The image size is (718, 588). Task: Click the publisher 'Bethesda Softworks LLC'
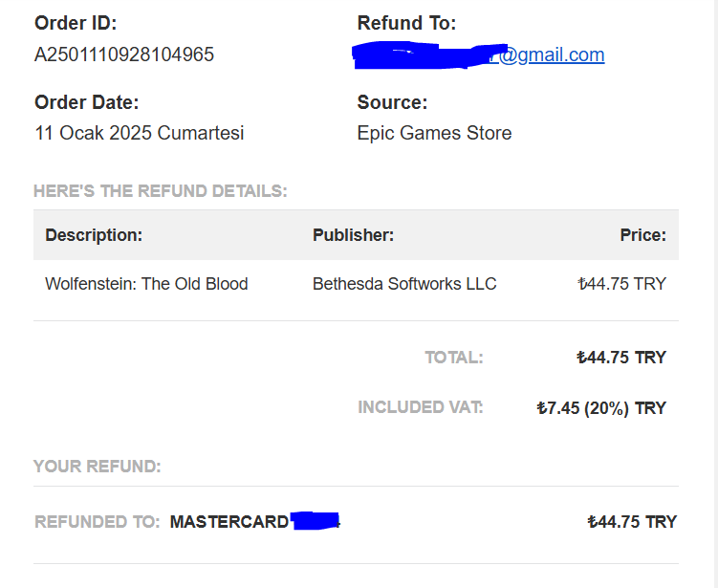tap(404, 284)
